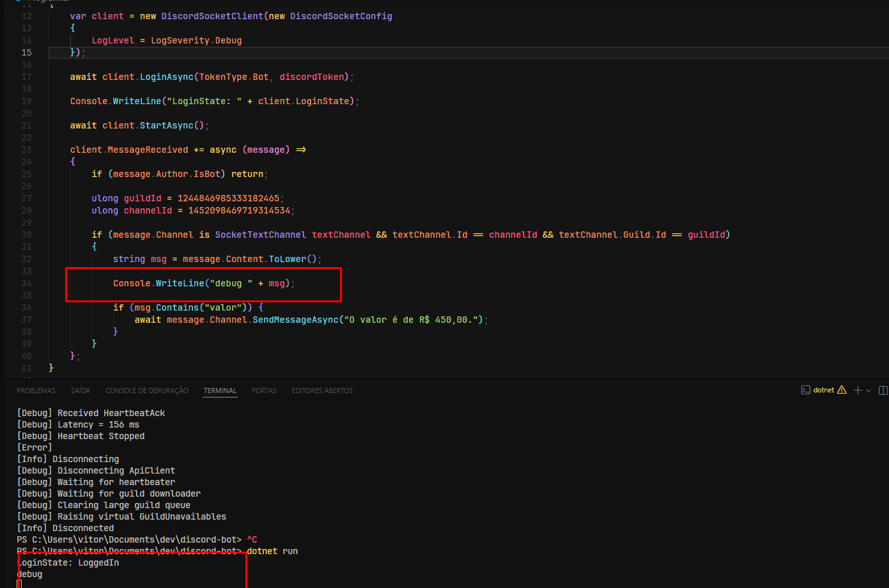Image resolution: width=889 pixels, height=588 pixels.
Task: Click the terminal icon beside dotnet
Action: (805, 390)
